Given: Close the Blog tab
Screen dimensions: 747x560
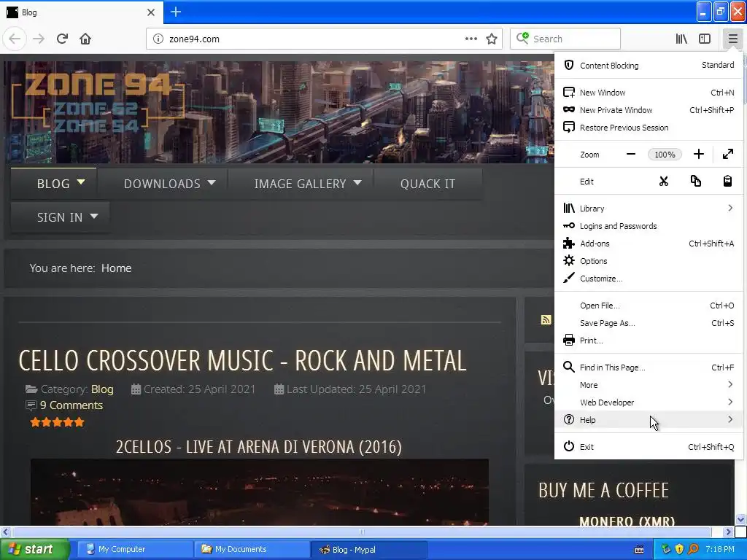Looking at the screenshot, I should point(151,12).
